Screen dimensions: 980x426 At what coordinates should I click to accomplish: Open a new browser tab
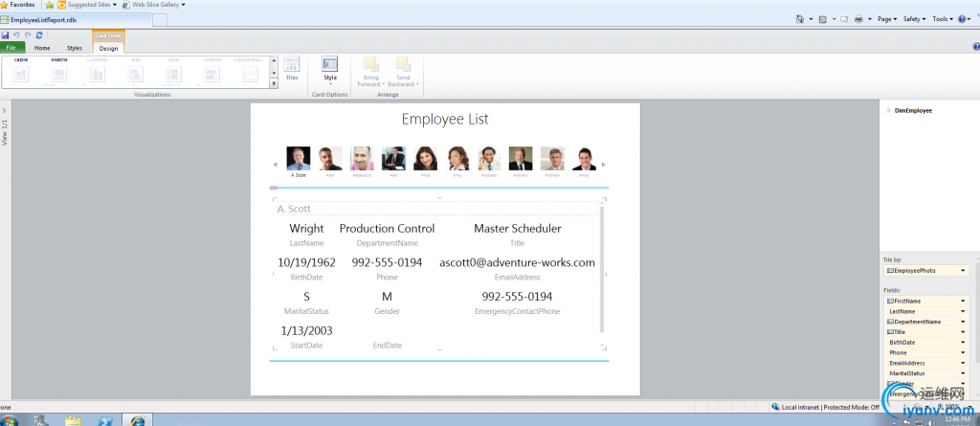pyautogui.click(x=160, y=20)
